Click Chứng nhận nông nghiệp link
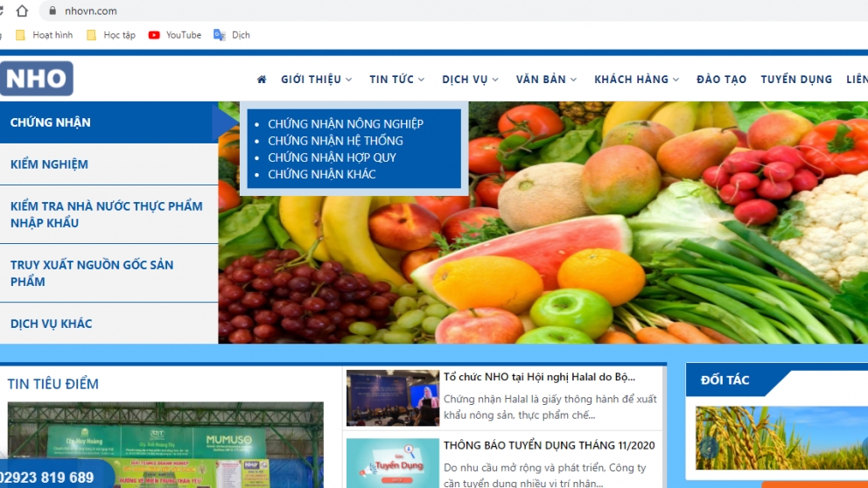Image resolution: width=868 pixels, height=488 pixels. click(x=345, y=124)
